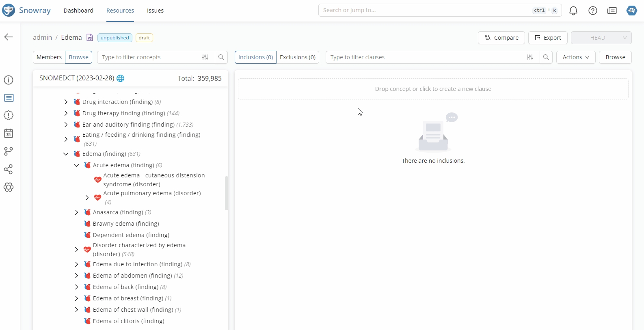Click the Compare button
The width and height of the screenshot is (644, 330).
(501, 38)
